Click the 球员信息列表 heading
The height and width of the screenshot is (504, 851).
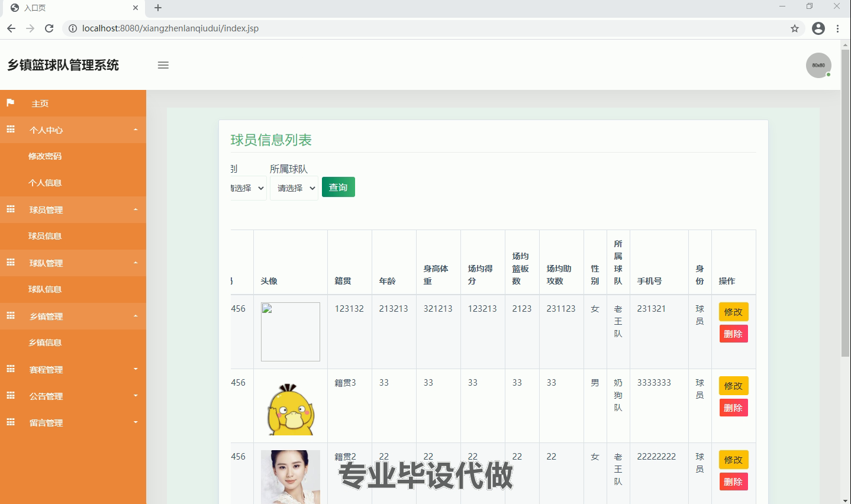click(x=271, y=140)
